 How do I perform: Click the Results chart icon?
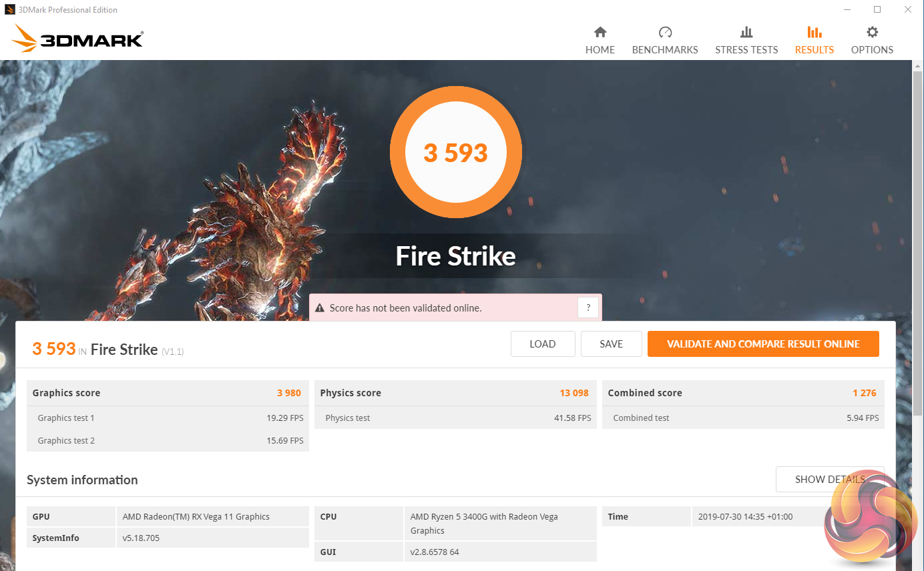point(814,32)
